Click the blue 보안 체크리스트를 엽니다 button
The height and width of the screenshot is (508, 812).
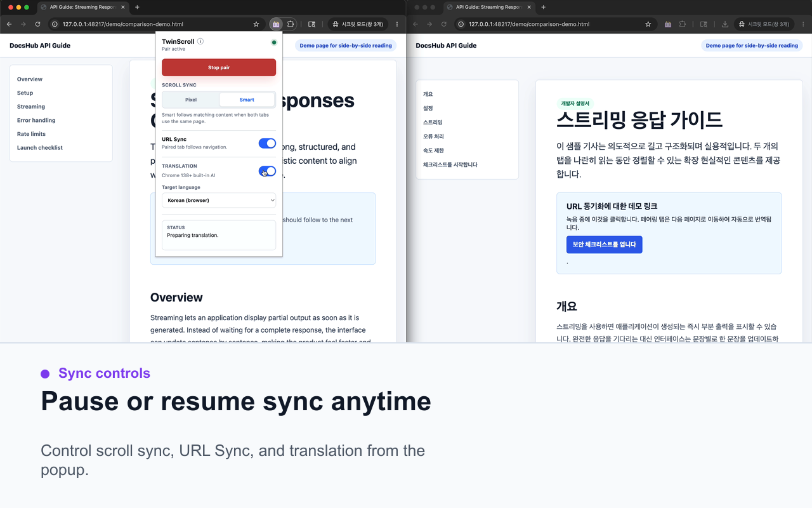604,244
